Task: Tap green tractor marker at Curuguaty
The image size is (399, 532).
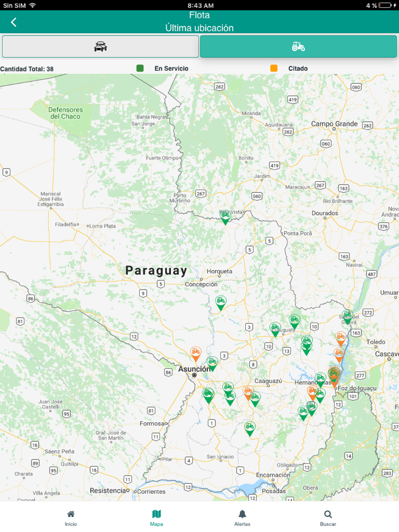Action: 275,329
